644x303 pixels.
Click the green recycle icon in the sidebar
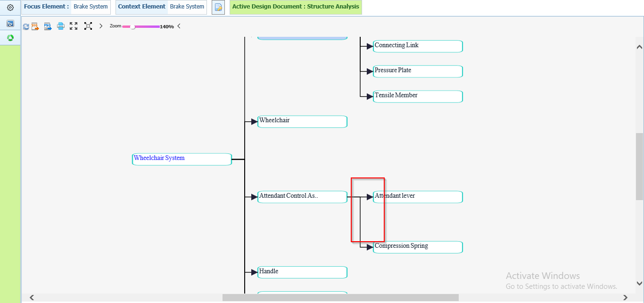point(10,38)
